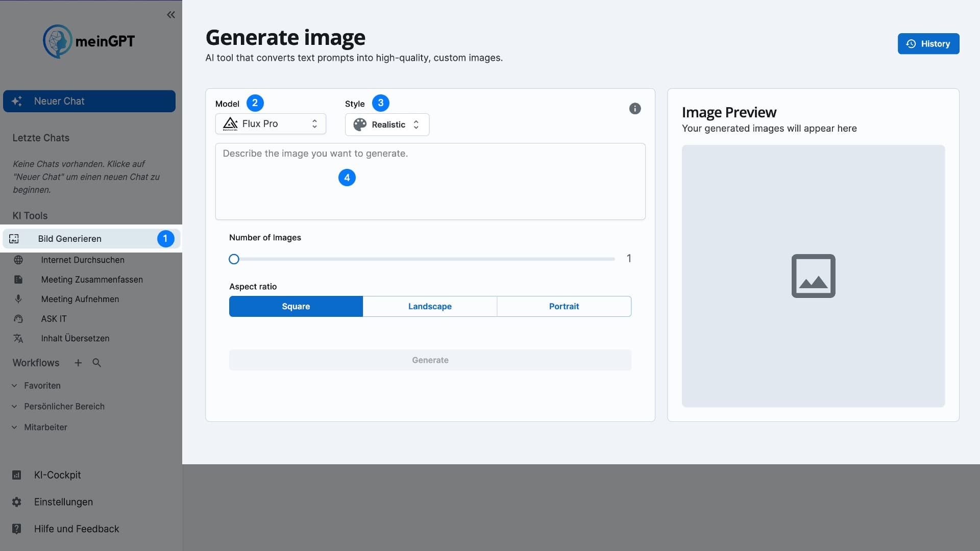Start a Neuer Chat

(89, 101)
